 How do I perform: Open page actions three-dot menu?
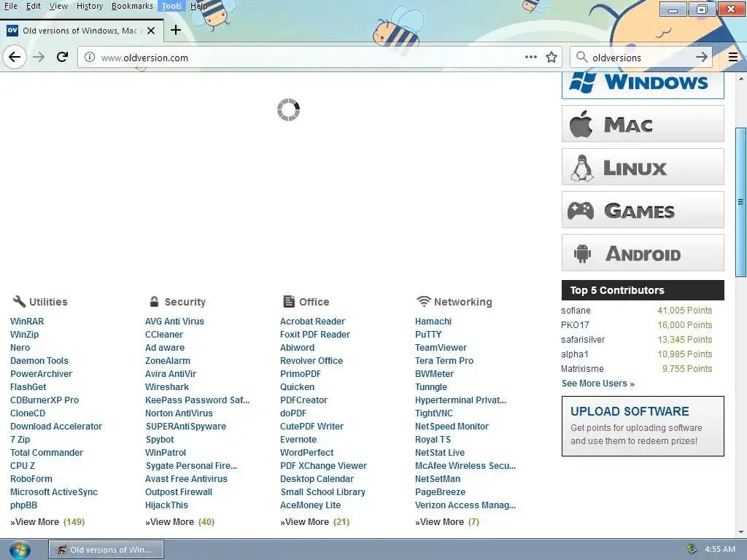(531, 57)
